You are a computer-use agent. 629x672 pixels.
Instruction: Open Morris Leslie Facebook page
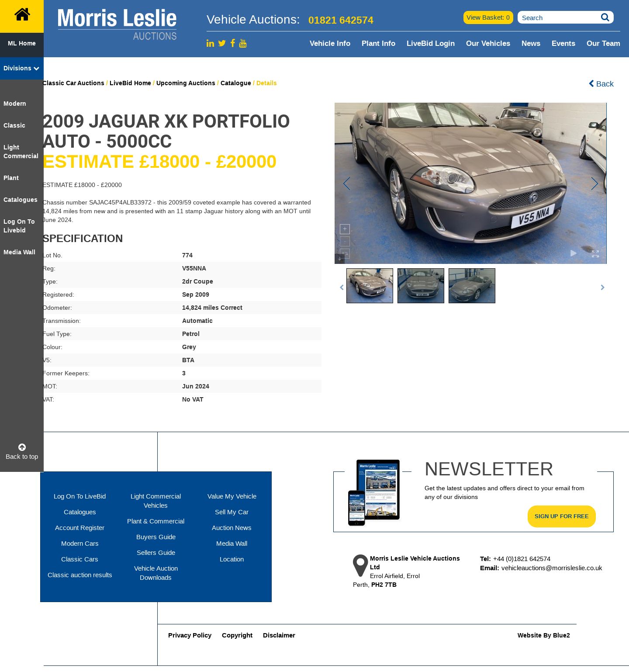tap(233, 43)
